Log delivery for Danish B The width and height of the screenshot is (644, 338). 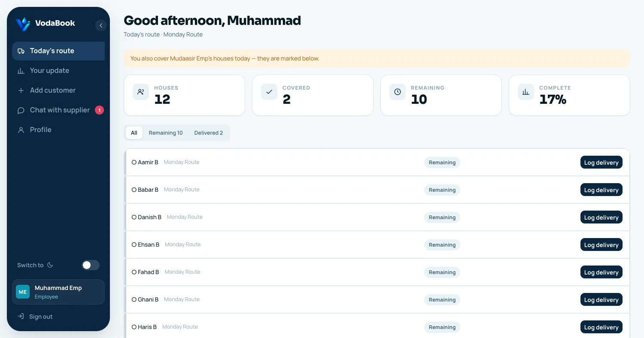601,217
